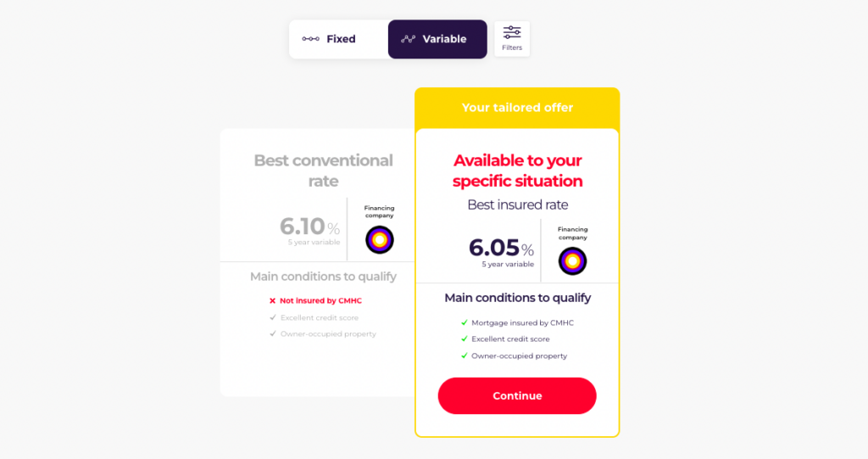The height and width of the screenshot is (459, 868).
Task: Click the conventional rate financing company logo
Action: [x=379, y=240]
